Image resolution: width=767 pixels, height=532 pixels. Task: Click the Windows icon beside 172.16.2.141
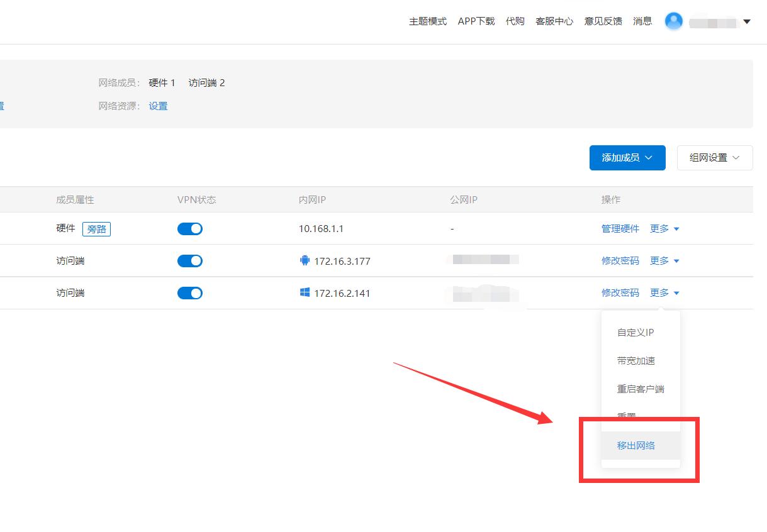(305, 292)
